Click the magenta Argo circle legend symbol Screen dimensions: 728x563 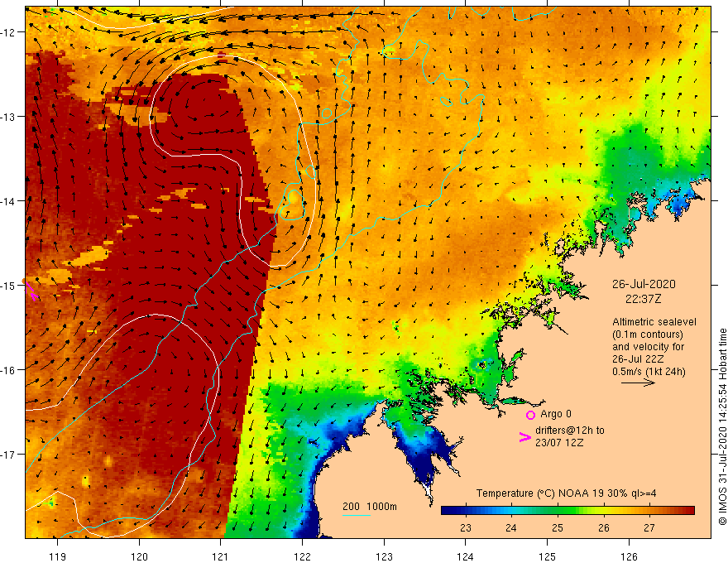[530, 415]
